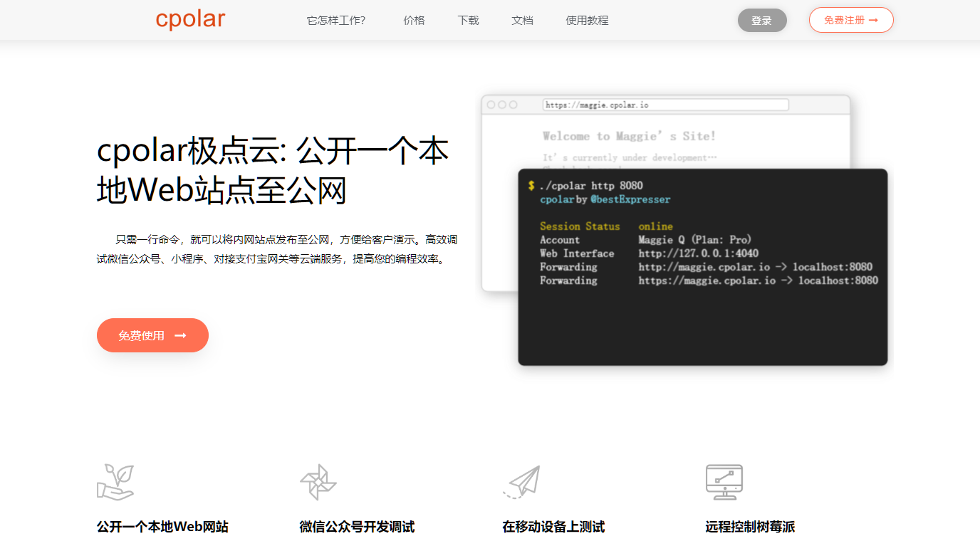
Task: Click the cpolar logo
Action: click(189, 19)
